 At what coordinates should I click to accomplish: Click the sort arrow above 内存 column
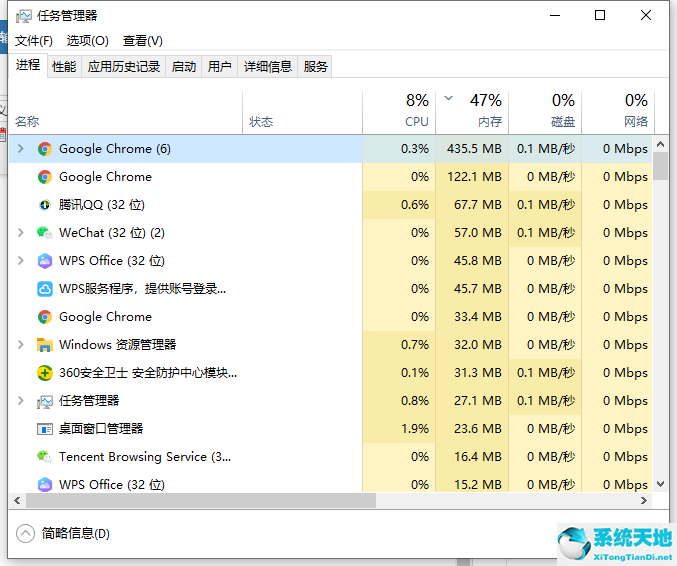449,98
